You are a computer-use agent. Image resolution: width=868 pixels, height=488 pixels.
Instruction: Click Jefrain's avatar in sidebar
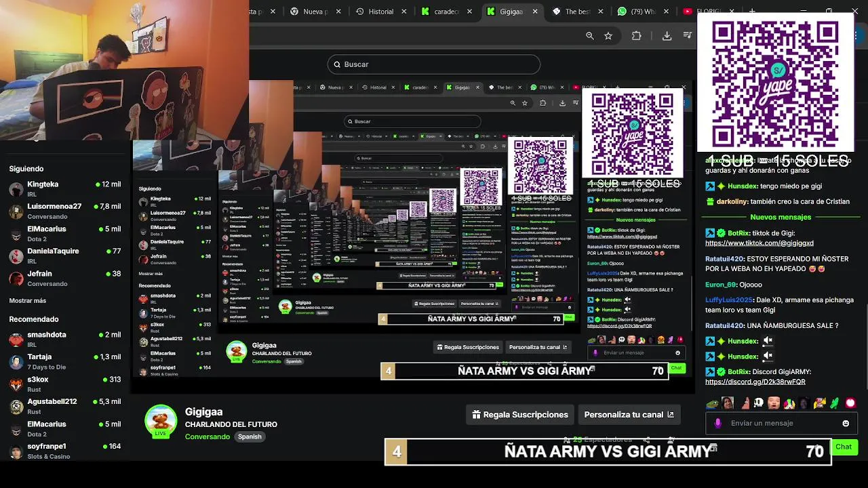(x=16, y=279)
